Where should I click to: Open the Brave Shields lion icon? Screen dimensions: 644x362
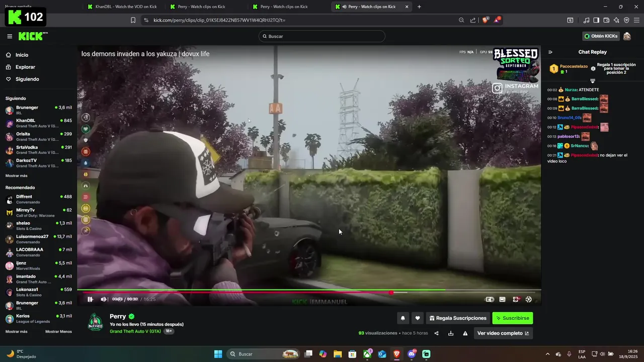click(x=485, y=20)
